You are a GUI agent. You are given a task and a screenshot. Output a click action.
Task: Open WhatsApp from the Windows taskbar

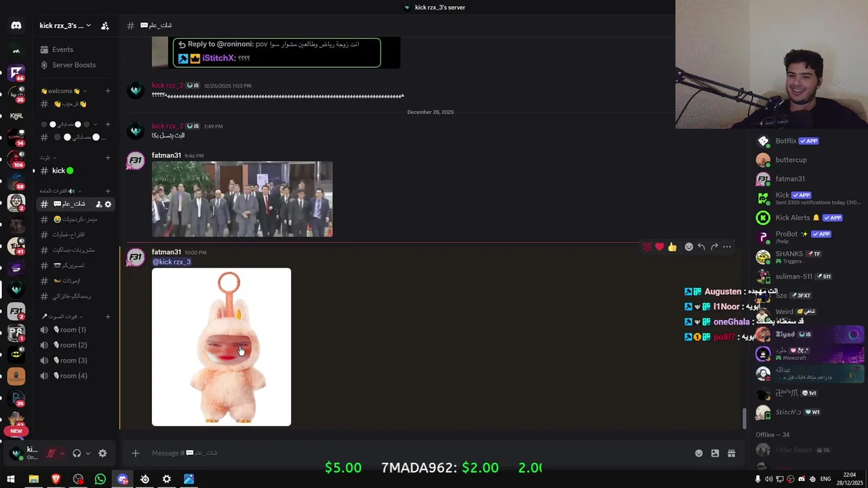[100, 479]
